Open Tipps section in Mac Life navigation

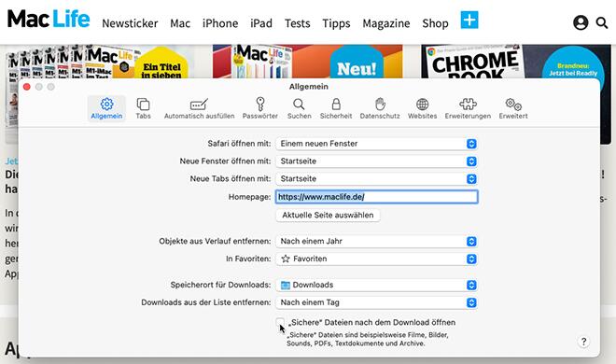click(336, 23)
